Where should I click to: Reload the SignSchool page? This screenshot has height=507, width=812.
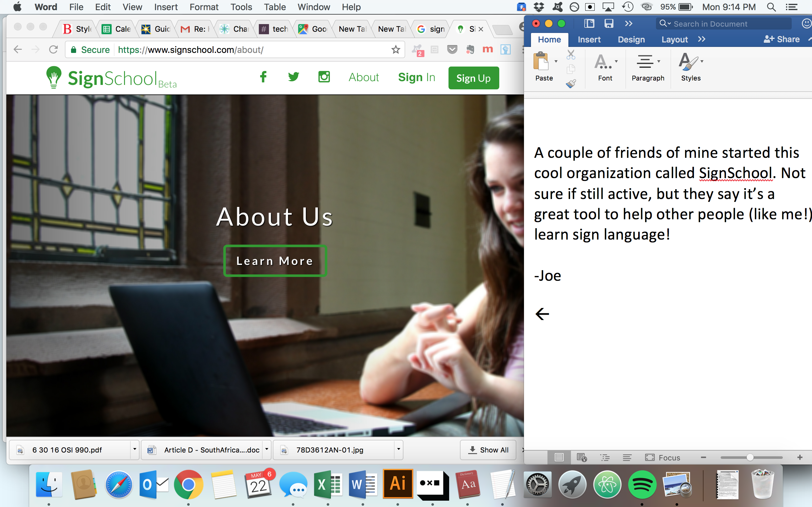point(53,50)
